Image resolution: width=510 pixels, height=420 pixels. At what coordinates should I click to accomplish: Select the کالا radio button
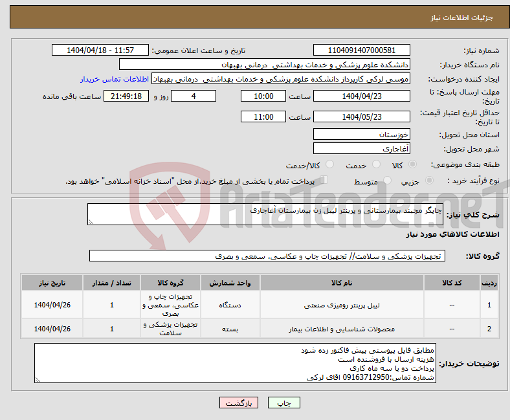pyautogui.click(x=412, y=164)
